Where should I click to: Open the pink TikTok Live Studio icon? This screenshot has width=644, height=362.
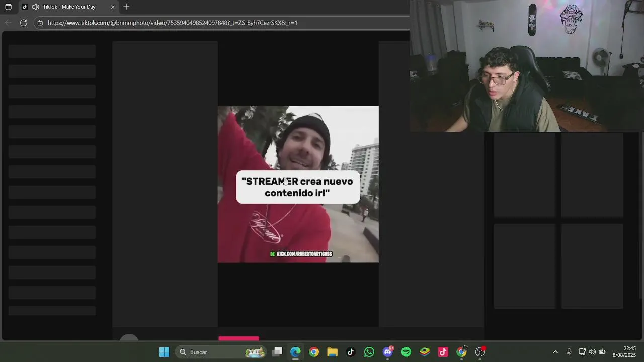coord(443,352)
